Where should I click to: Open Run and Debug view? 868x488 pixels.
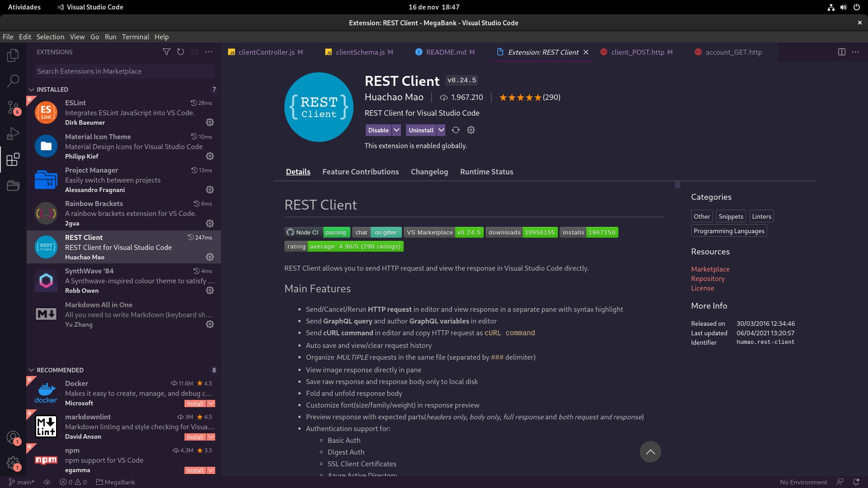[x=13, y=133]
